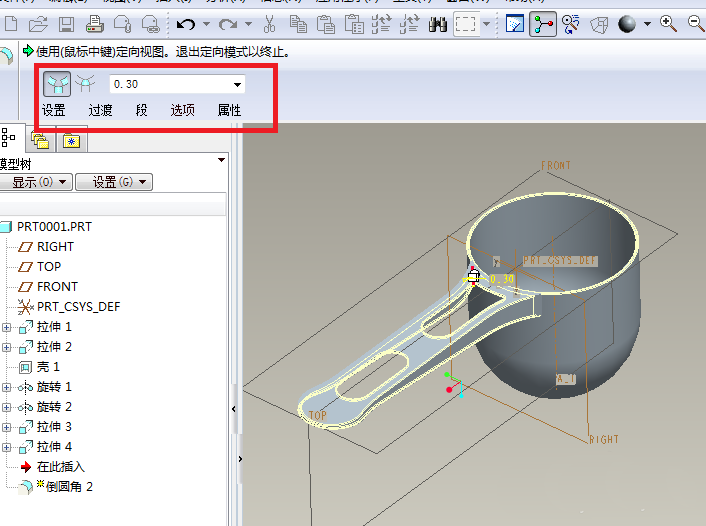
Task: Switch to round set mode
Action: (x=57, y=84)
